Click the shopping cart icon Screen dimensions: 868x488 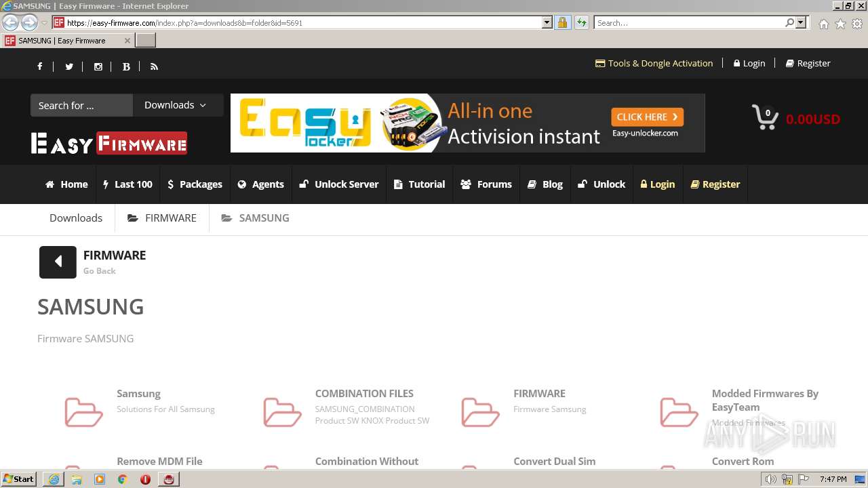(x=765, y=117)
